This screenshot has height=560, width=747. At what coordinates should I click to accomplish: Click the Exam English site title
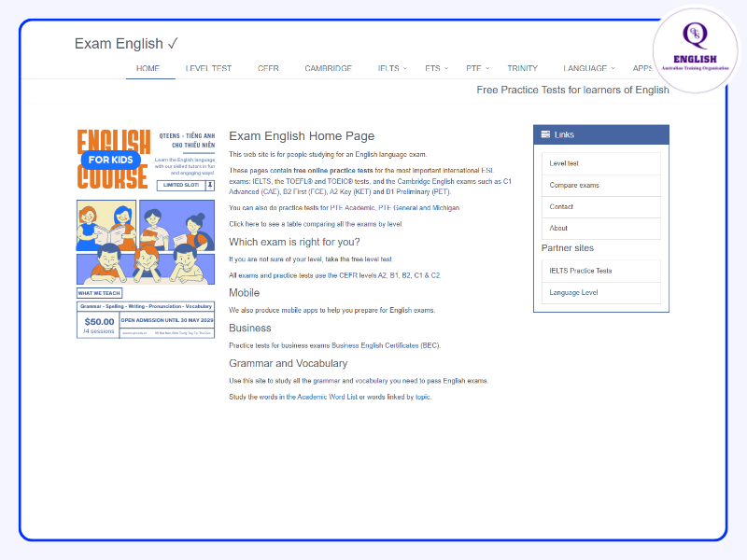(x=126, y=44)
